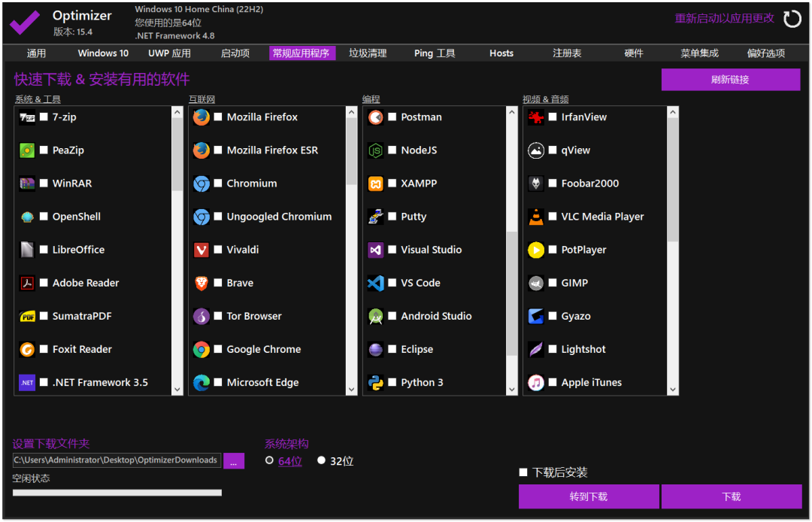The image size is (812, 522).
Task: Click up arrow of 编程 list scrollbar
Action: [x=512, y=112]
